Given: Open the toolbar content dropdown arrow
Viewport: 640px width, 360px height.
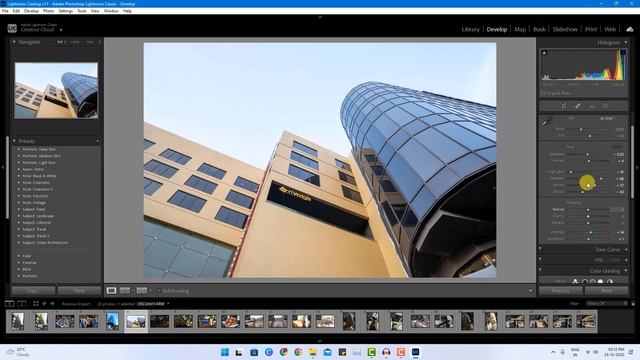Looking at the screenshot, I should point(530,291).
